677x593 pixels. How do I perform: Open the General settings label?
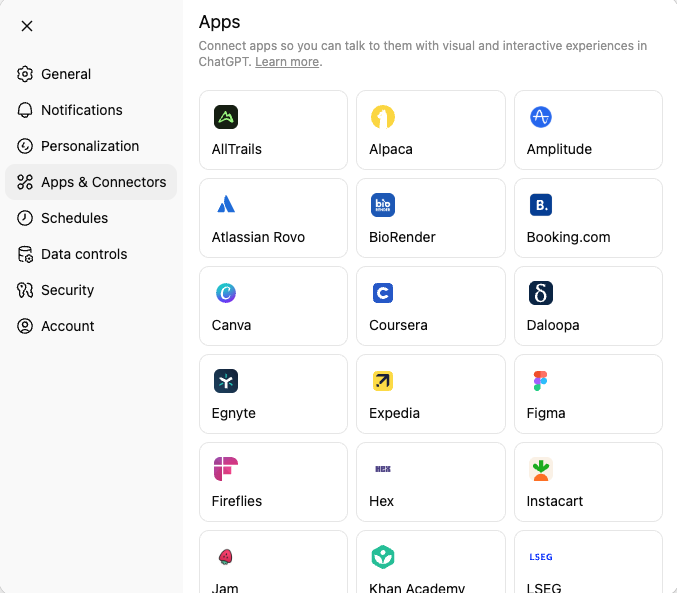coord(66,74)
